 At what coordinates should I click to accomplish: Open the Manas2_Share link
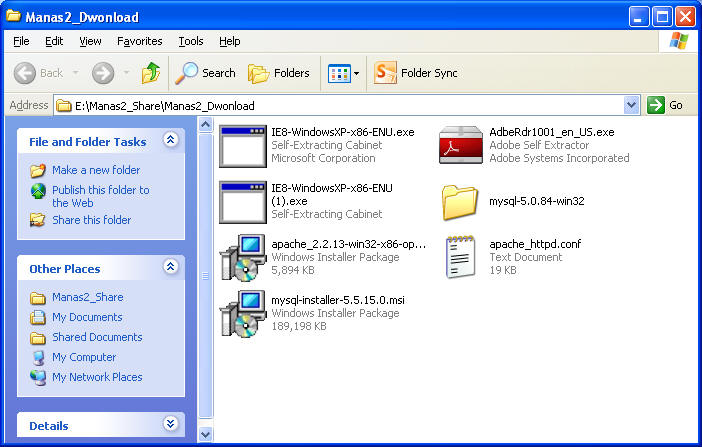87,297
